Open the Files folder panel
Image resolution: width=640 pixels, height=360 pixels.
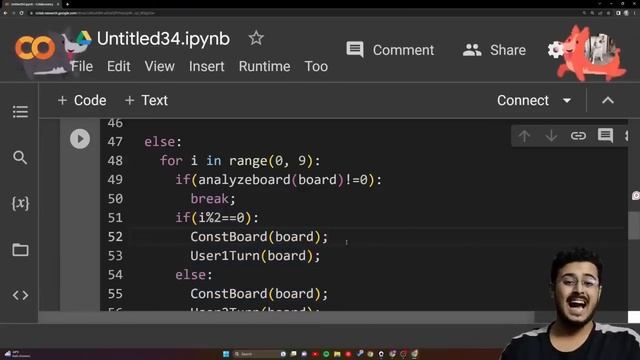(x=20, y=249)
